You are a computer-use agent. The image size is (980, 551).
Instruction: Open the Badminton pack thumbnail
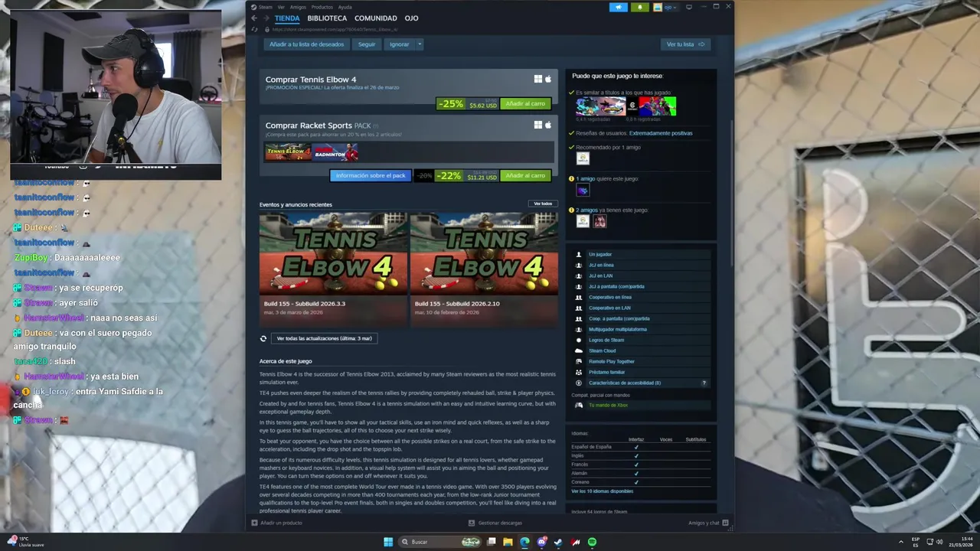coord(335,152)
